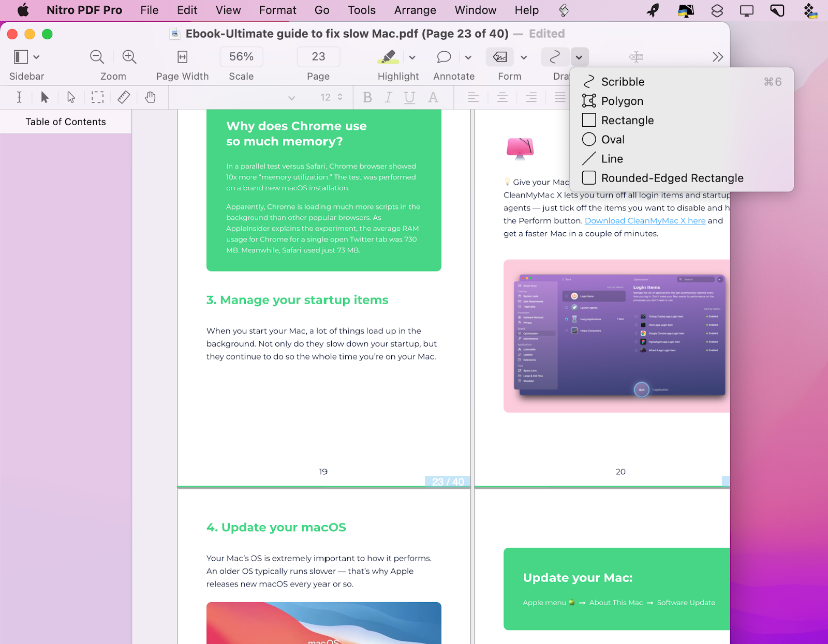
Task: Click the Page Width icon
Action: tap(182, 57)
